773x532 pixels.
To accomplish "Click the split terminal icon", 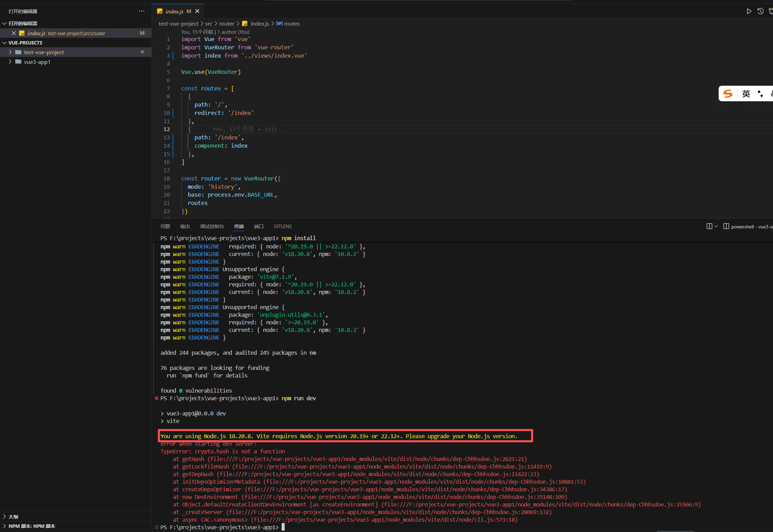I will pos(709,226).
